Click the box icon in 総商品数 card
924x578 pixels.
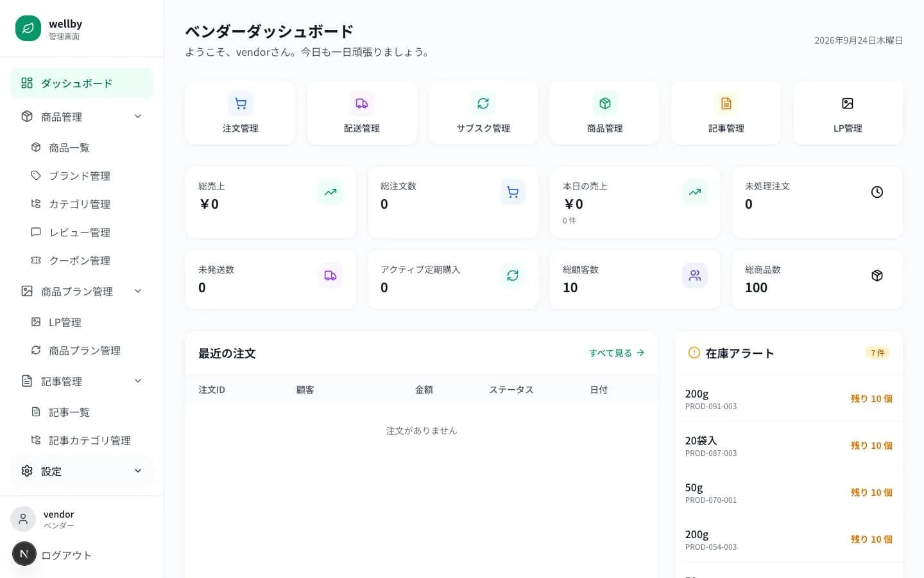coord(877,276)
